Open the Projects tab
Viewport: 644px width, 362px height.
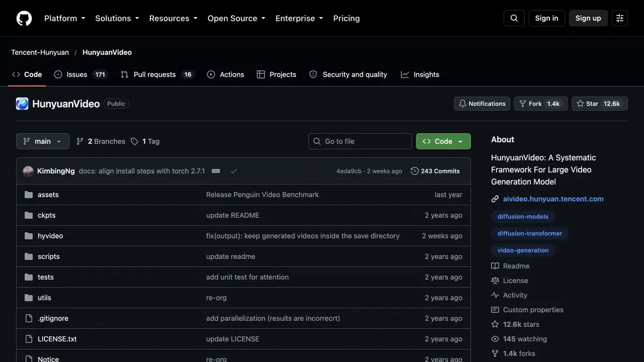point(276,75)
